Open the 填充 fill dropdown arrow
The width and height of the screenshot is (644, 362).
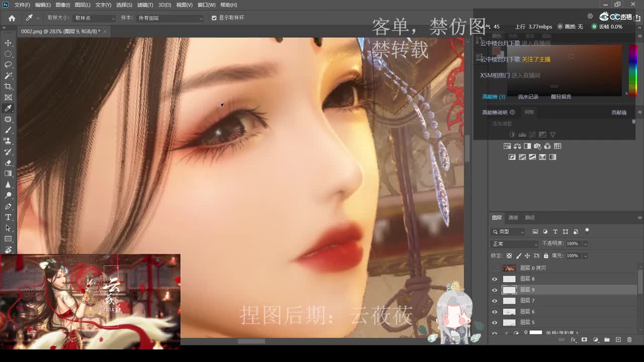pos(585,256)
